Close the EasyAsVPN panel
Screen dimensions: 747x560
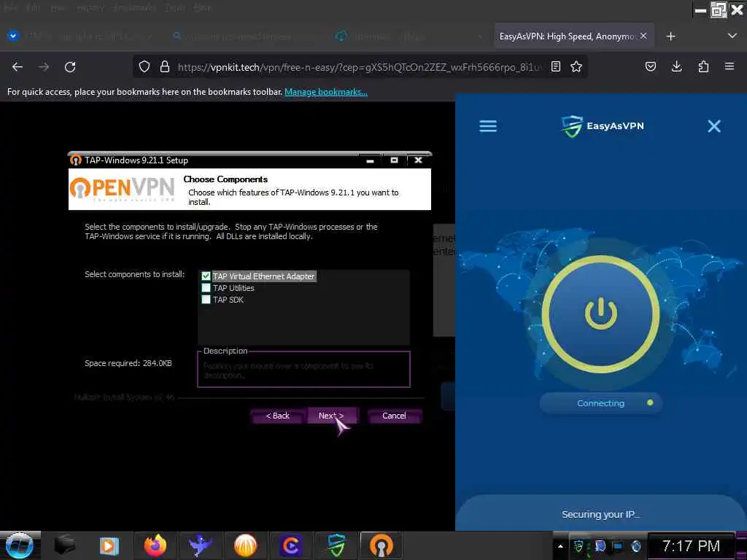714,126
